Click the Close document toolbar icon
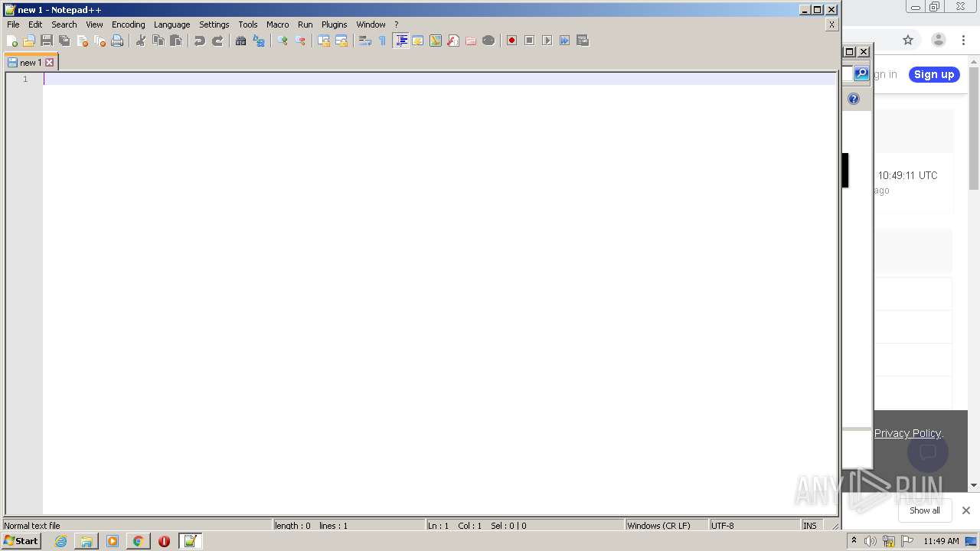Viewport: 980px width, 551px height. click(x=82, y=41)
